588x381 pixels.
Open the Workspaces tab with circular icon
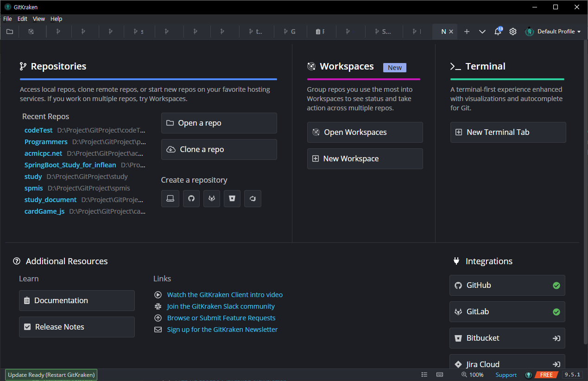pyautogui.click(x=31, y=32)
